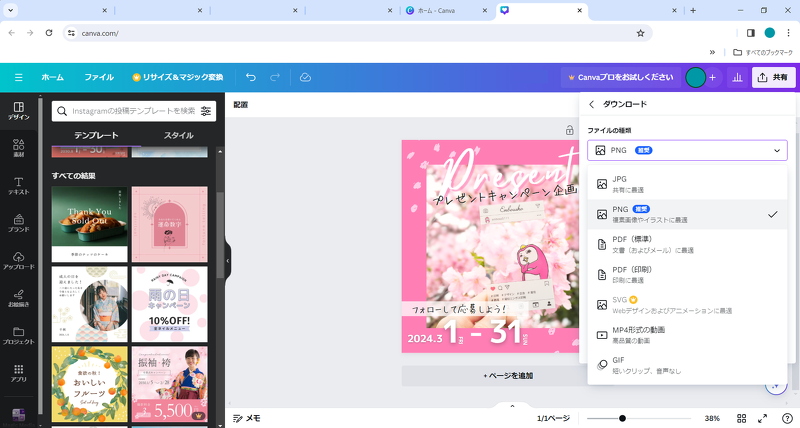
Task: Select the Thank You Sold Out template
Action: 89,224
